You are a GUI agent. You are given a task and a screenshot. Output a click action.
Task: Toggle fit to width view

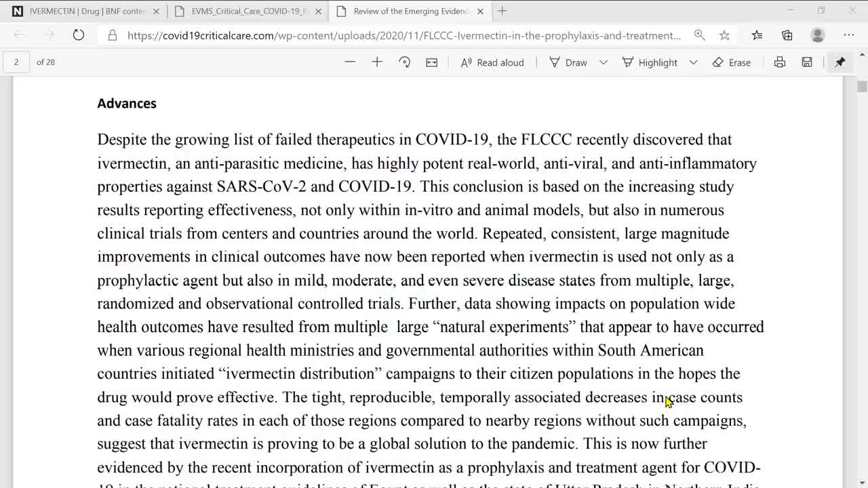(x=431, y=62)
